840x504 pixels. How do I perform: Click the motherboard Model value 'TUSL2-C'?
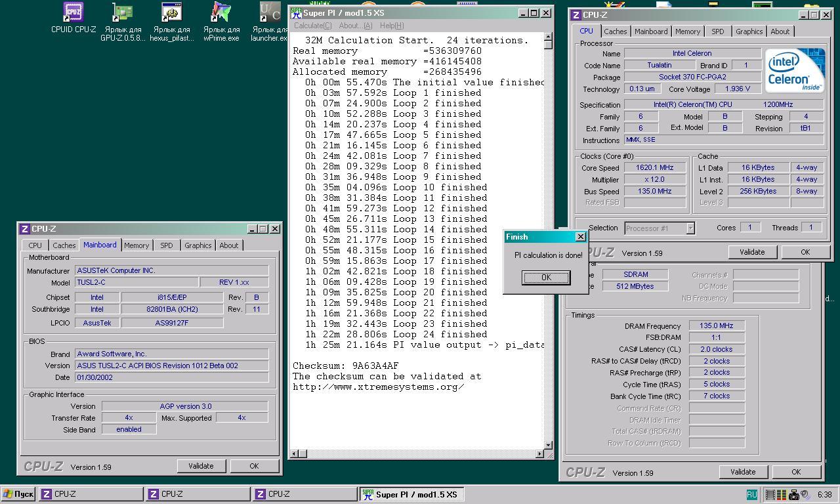pos(136,283)
